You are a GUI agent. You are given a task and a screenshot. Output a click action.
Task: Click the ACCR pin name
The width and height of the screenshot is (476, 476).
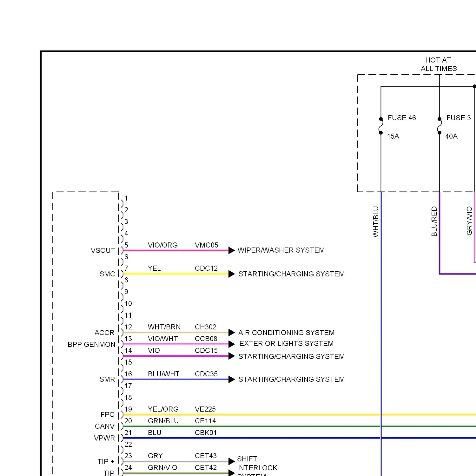click(x=104, y=333)
